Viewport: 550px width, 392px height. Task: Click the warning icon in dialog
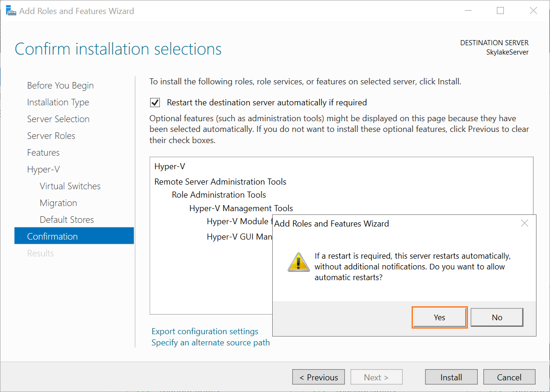pos(298,262)
